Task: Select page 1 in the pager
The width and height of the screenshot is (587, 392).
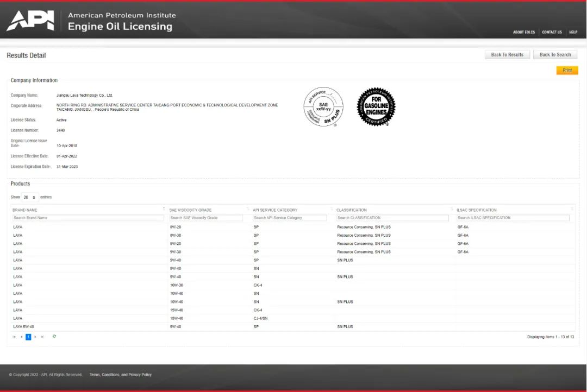Action: point(28,337)
